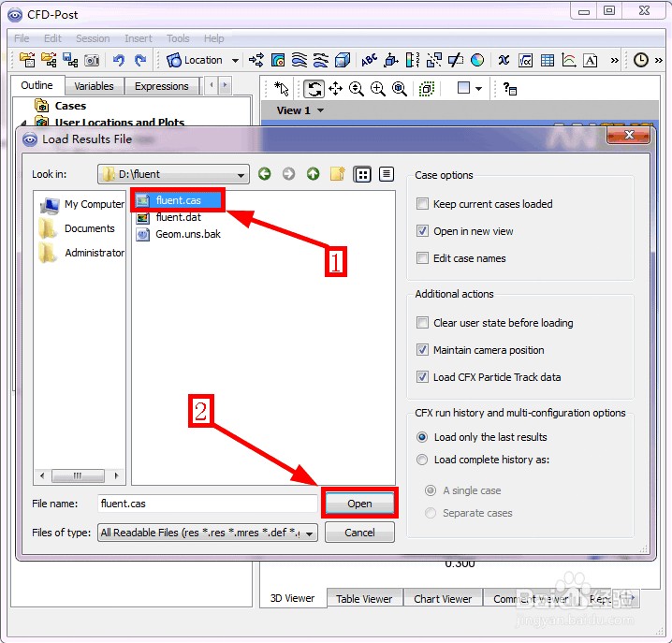The height and width of the screenshot is (643, 672).
Task: Open the Session menu
Action: coord(93,38)
